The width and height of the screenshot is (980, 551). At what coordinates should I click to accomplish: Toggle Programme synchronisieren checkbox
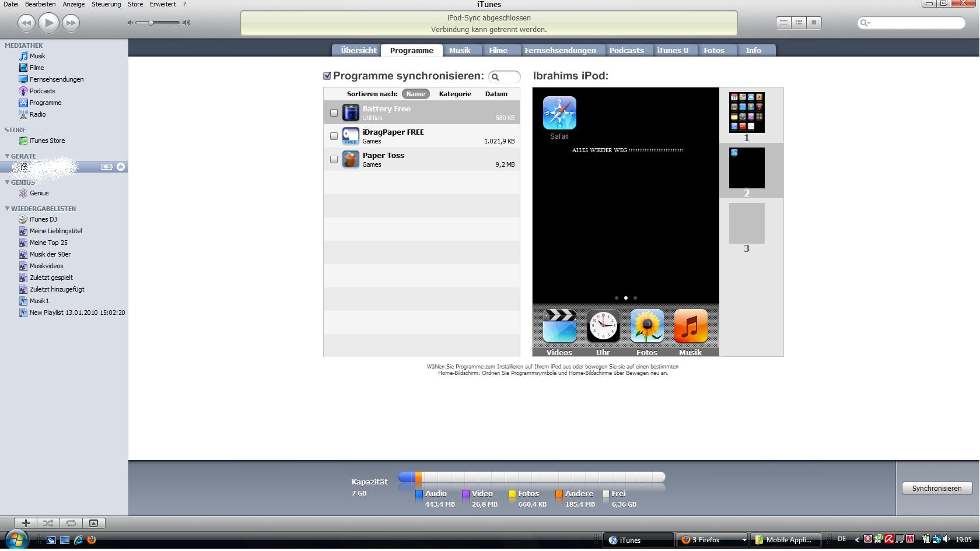click(x=327, y=76)
